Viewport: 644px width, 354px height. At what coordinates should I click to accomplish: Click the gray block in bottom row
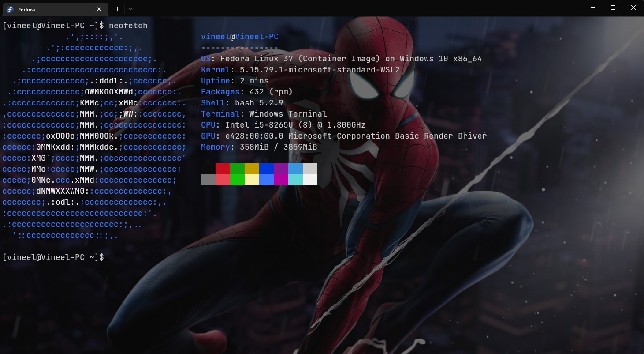[208, 180]
